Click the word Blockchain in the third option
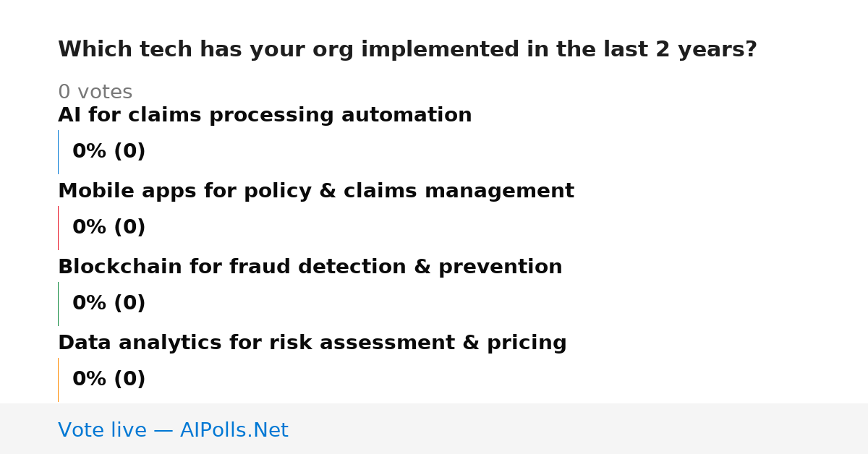The height and width of the screenshot is (454, 868). coord(121,267)
